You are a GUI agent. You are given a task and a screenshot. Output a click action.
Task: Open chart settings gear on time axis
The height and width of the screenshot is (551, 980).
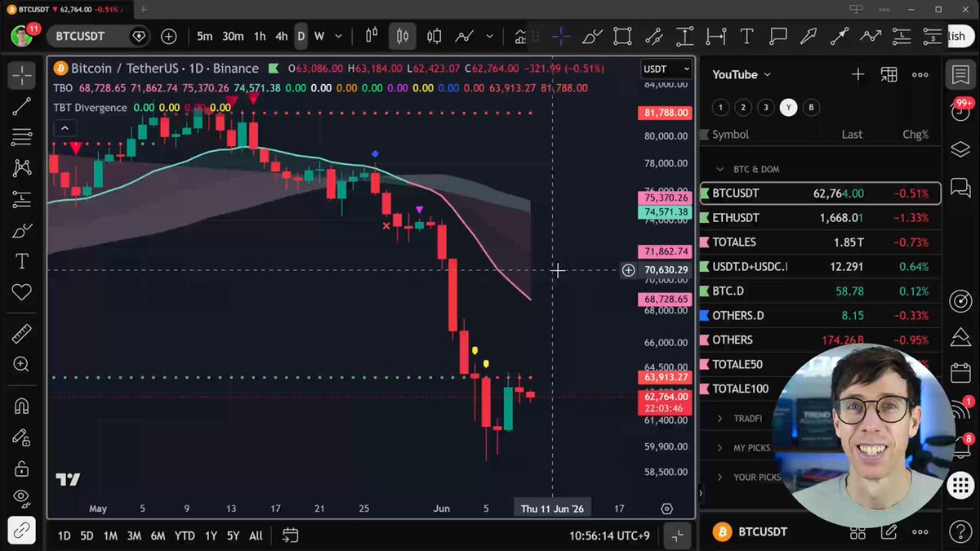666,509
